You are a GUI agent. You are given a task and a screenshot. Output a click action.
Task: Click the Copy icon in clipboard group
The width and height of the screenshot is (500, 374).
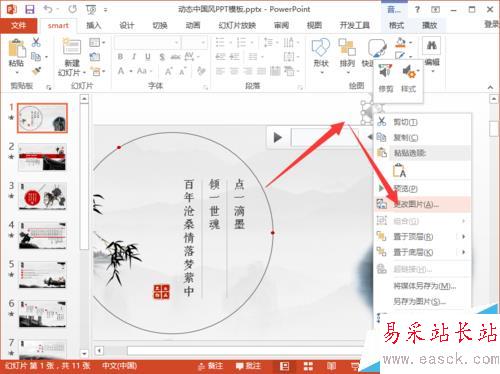pos(36,57)
